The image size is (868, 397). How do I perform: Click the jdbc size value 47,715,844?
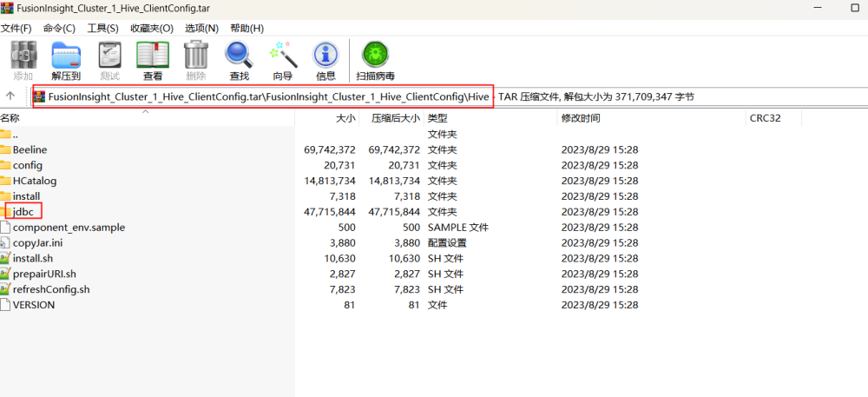(330, 211)
